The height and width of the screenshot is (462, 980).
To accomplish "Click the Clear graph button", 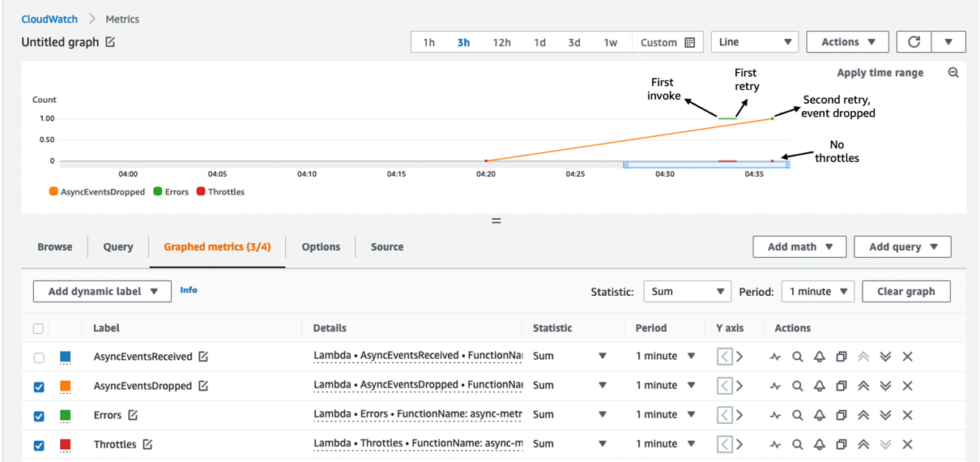I will pos(906,292).
